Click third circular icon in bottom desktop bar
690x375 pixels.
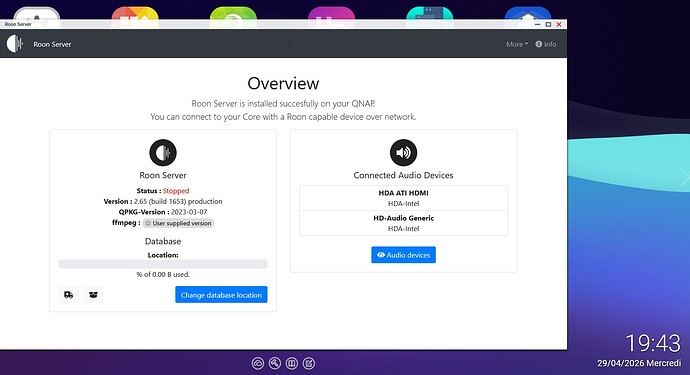[x=292, y=363]
